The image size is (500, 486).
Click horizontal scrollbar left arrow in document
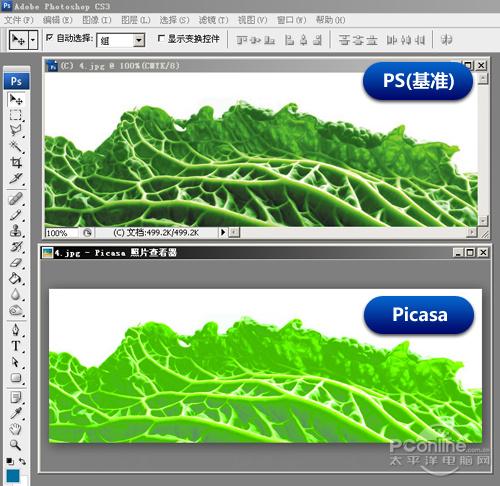coord(234,232)
